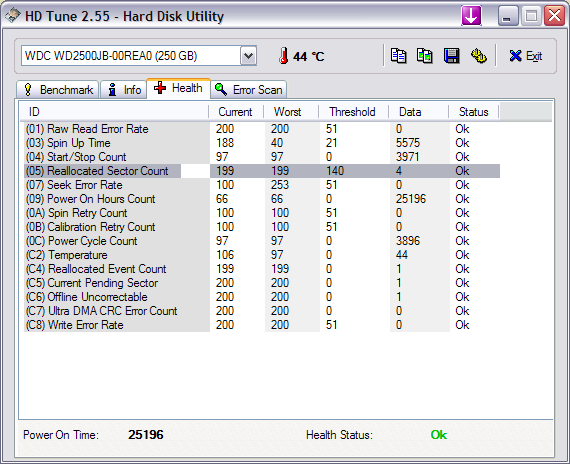The width and height of the screenshot is (570, 464).
Task: Switch to the Benchmark tab
Action: [57, 89]
